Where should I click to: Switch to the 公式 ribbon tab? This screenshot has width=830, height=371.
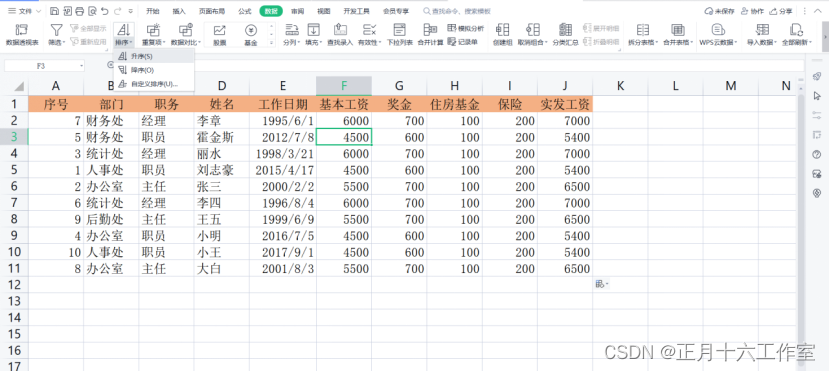coord(245,11)
